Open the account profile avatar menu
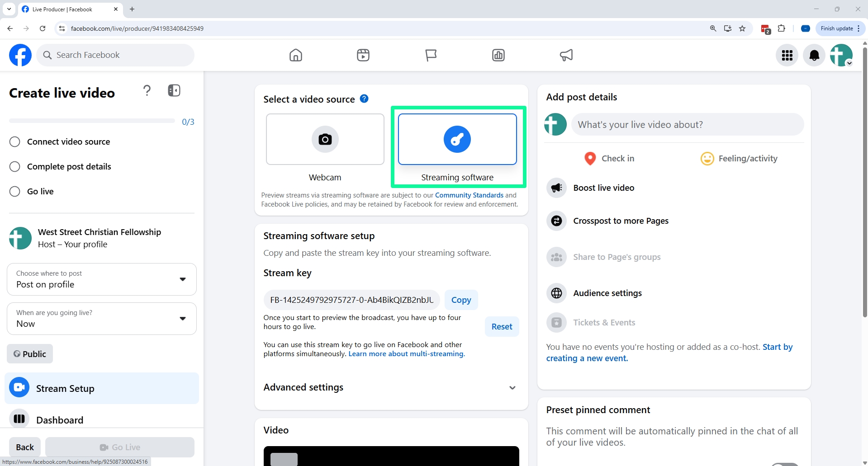Image resolution: width=868 pixels, height=466 pixels. (x=841, y=55)
